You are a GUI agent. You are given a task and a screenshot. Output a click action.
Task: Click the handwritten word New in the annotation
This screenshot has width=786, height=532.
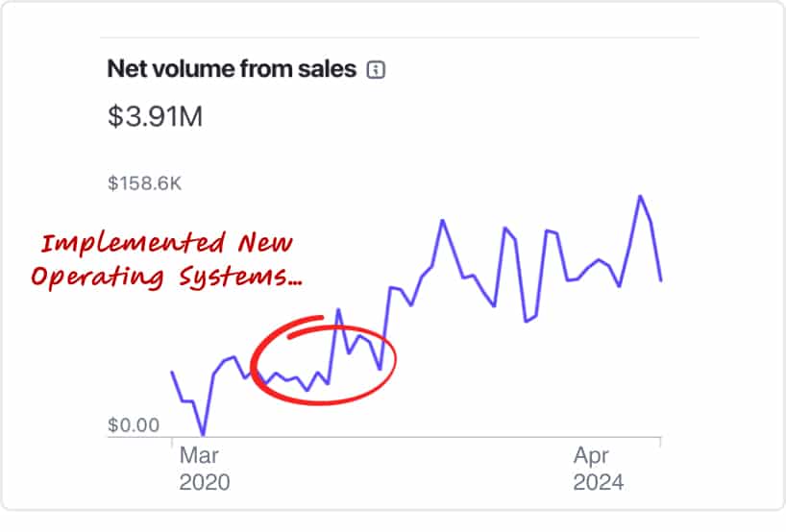coord(265,243)
